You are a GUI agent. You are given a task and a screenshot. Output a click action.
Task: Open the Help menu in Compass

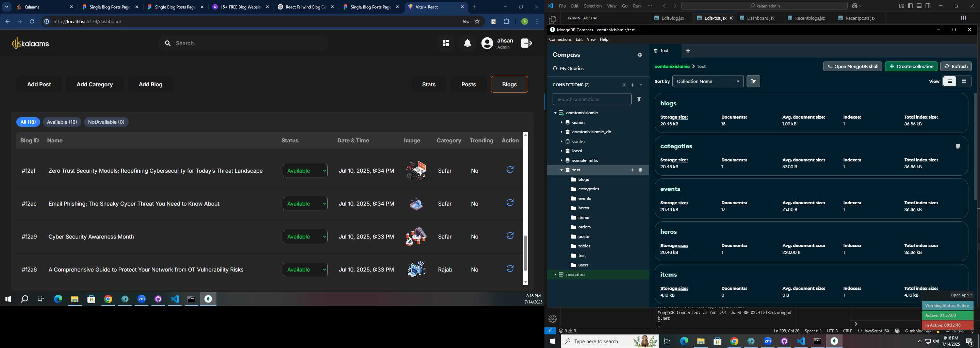pyautogui.click(x=604, y=39)
